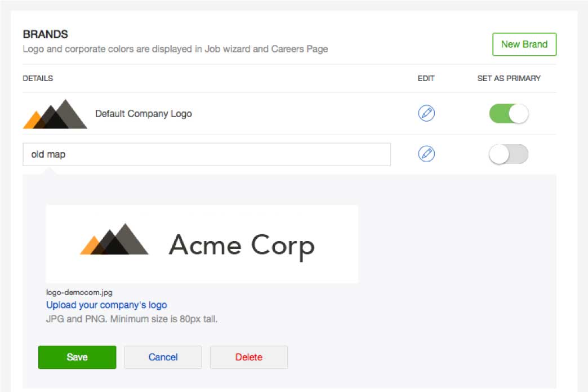Select the Default Company Logo label

point(144,114)
